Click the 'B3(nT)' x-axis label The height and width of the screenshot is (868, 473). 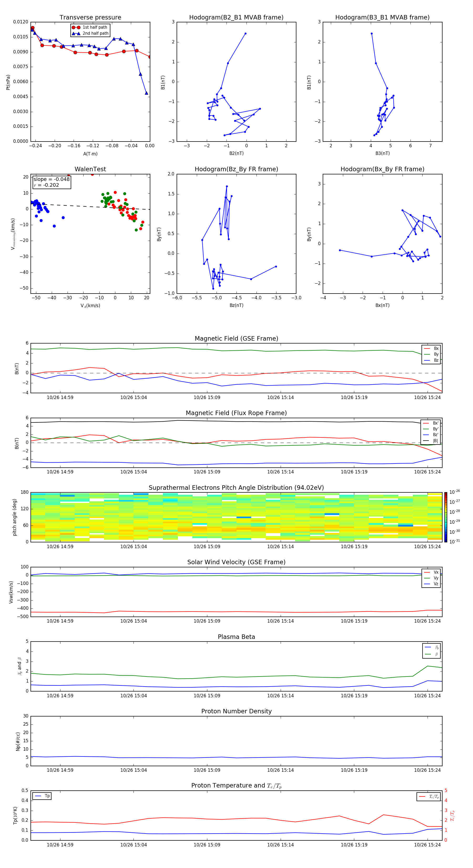tap(382, 153)
